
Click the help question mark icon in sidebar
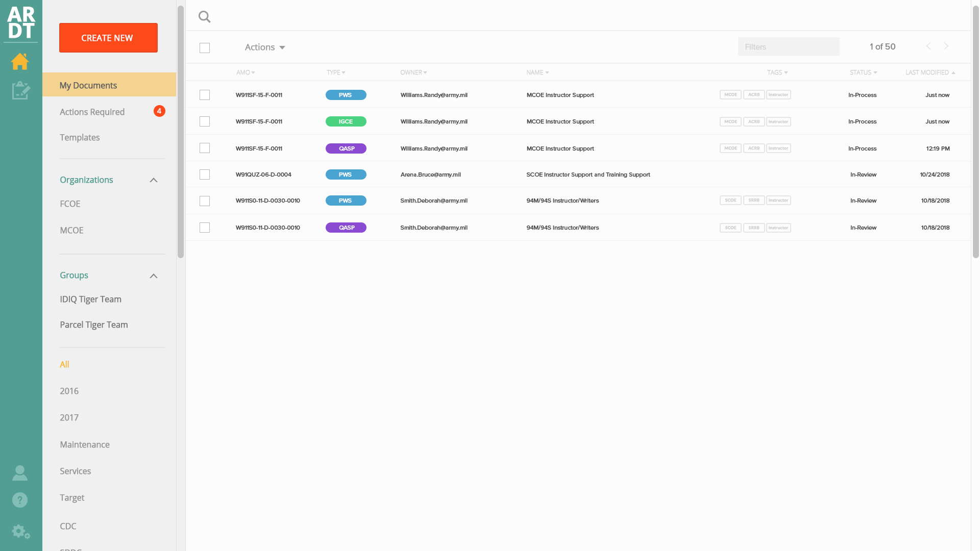coord(19,500)
